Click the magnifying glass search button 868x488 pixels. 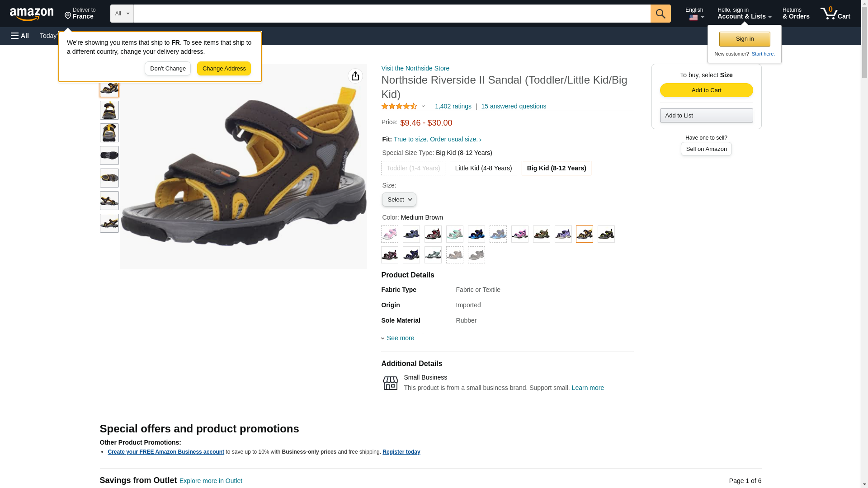coord(660,14)
